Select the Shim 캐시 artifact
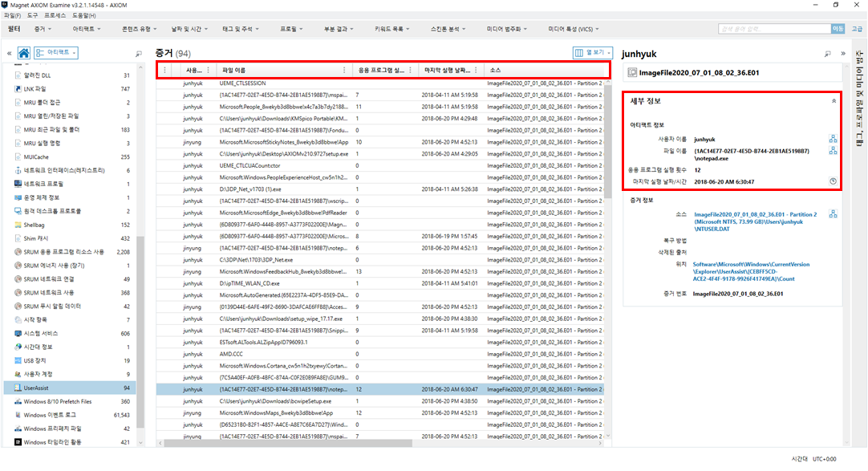 (70, 238)
